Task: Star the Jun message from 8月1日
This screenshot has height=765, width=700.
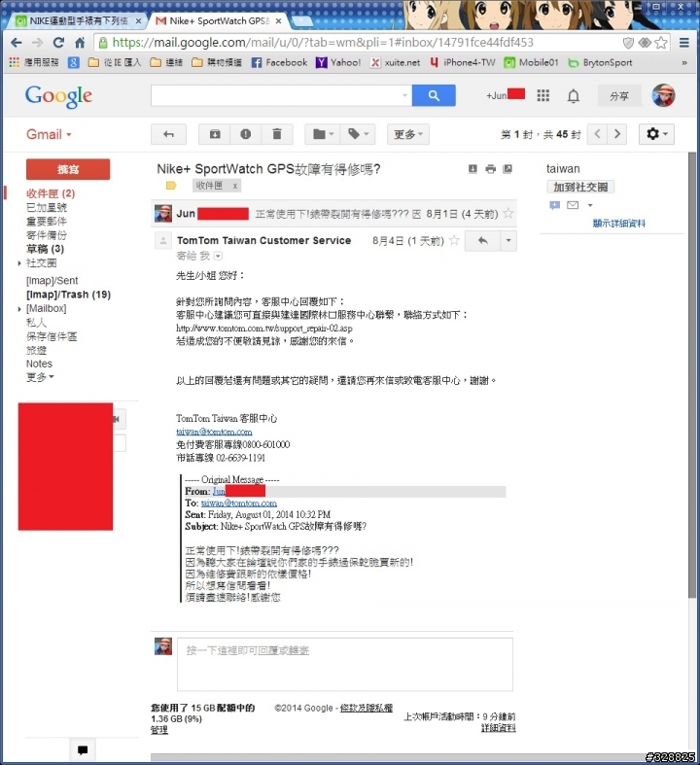Action: point(508,213)
